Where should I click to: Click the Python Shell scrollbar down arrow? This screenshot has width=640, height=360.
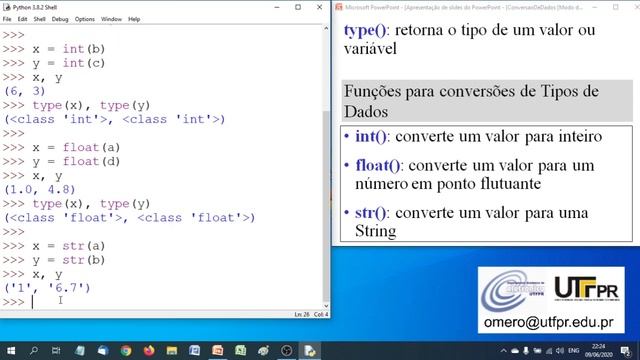(x=326, y=306)
